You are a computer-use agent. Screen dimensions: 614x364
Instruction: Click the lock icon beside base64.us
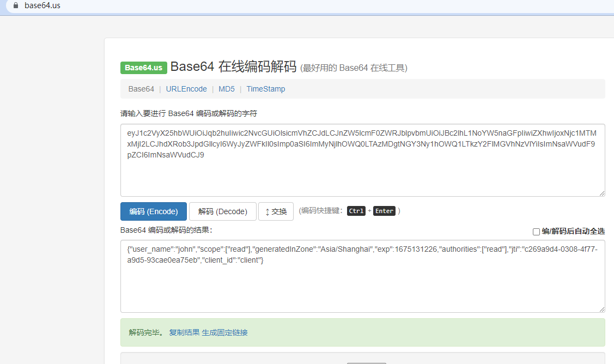16,5
